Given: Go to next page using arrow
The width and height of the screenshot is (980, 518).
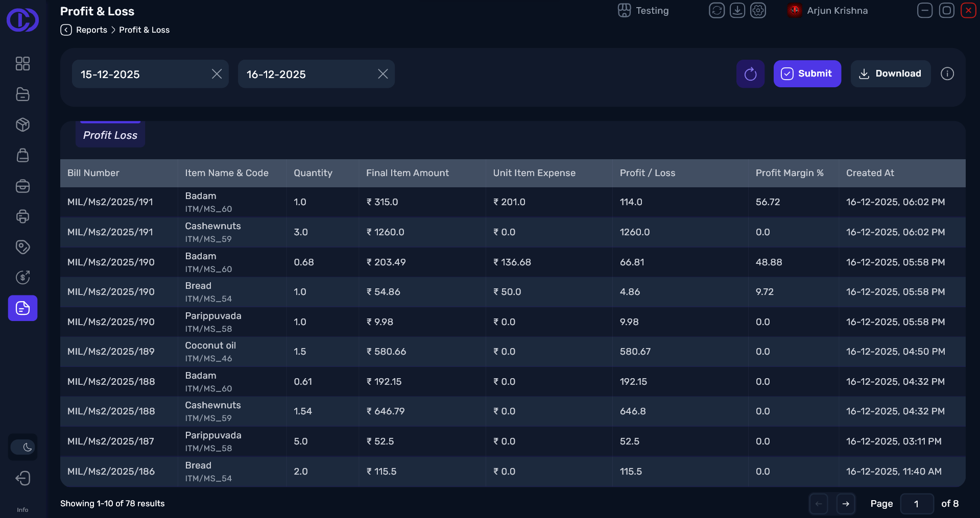Looking at the screenshot, I should point(846,504).
